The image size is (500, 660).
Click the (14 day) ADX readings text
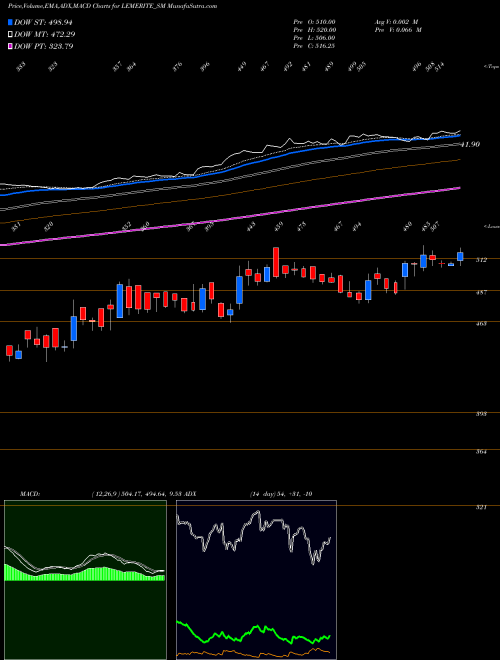pos(281,494)
